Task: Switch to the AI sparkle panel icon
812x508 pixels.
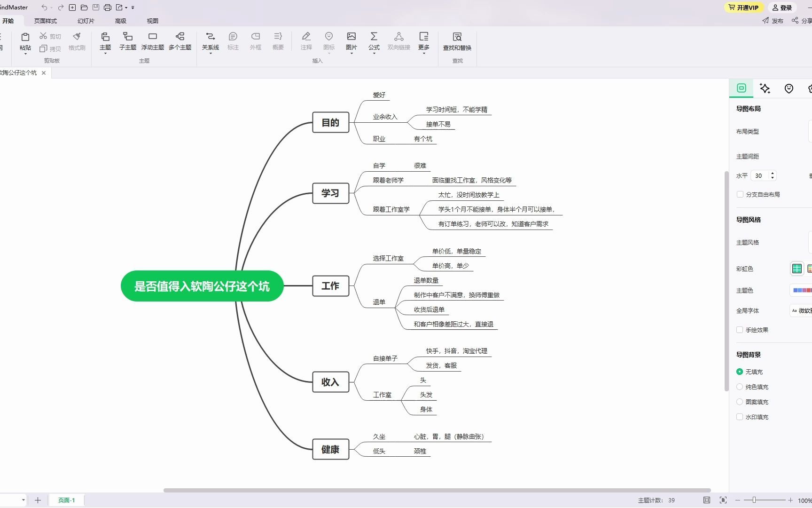Action: pos(765,88)
